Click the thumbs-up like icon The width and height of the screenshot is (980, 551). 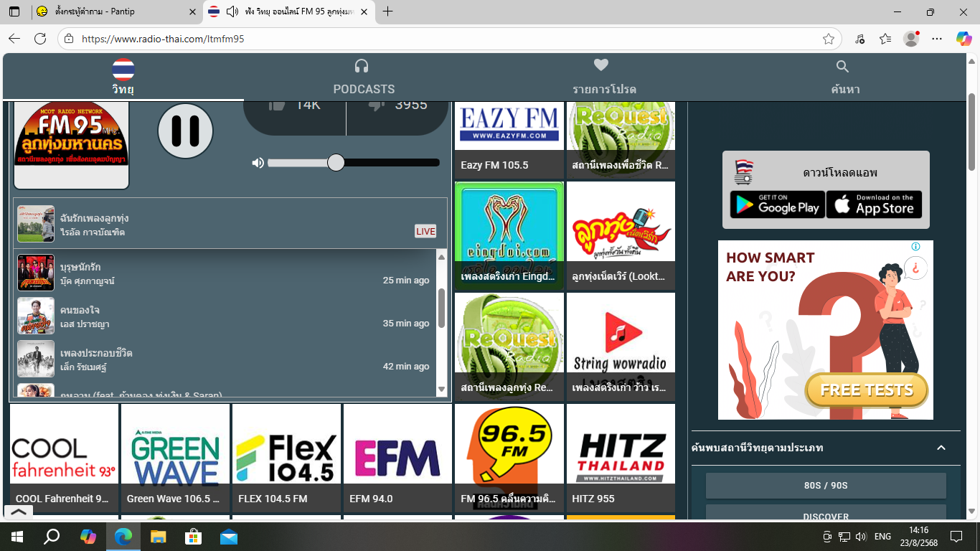(x=278, y=105)
